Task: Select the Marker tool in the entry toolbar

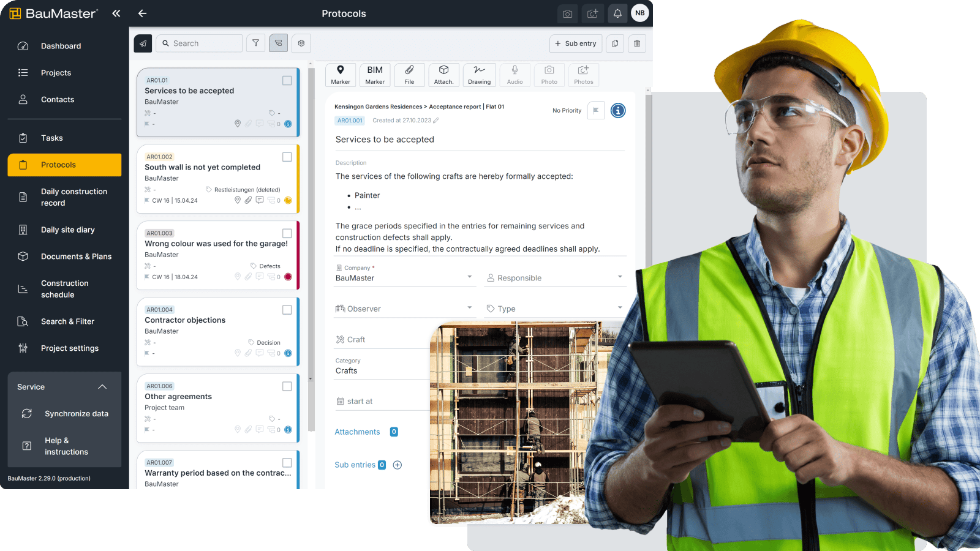Action: coord(341,74)
